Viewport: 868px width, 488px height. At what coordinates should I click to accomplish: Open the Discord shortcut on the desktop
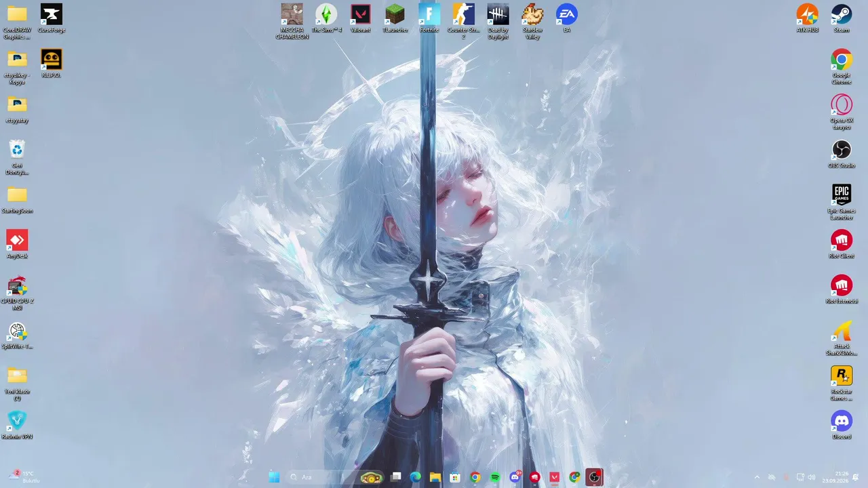pos(842,425)
